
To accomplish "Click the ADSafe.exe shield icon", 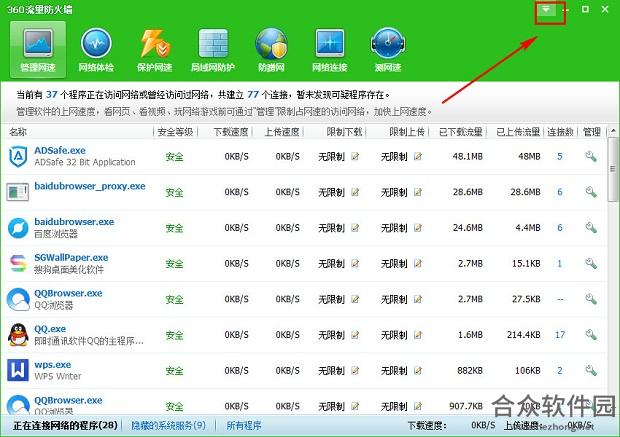I will (x=18, y=156).
